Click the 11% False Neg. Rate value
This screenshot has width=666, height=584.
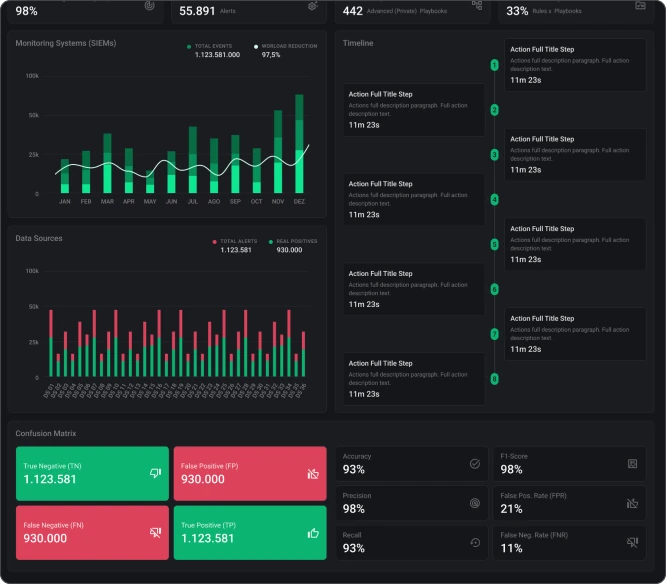point(511,548)
